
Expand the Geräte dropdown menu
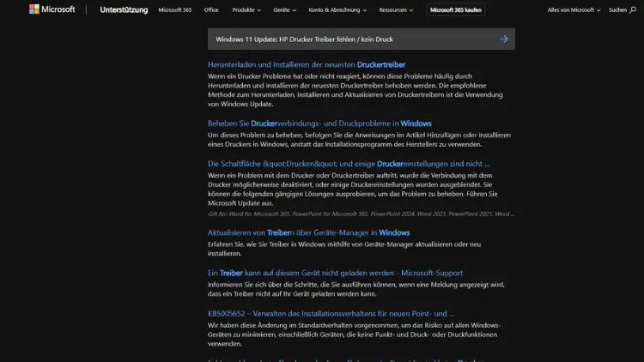[x=284, y=9]
